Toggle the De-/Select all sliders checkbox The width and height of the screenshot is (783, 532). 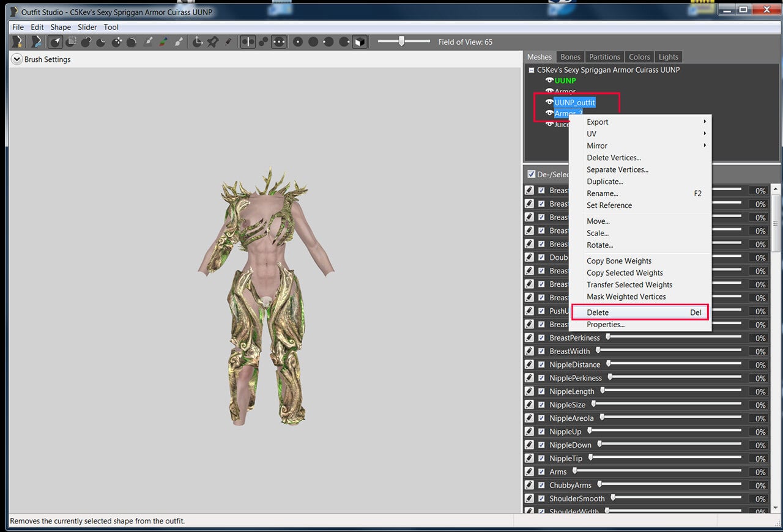[531, 174]
